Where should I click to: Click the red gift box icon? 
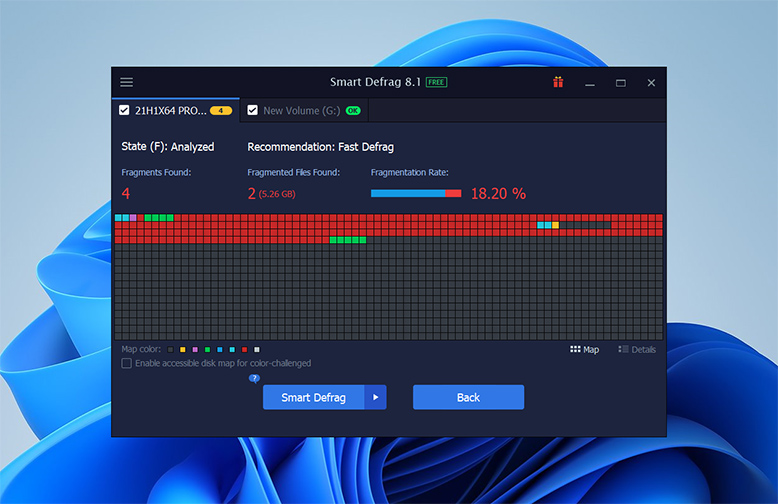pyautogui.click(x=558, y=82)
